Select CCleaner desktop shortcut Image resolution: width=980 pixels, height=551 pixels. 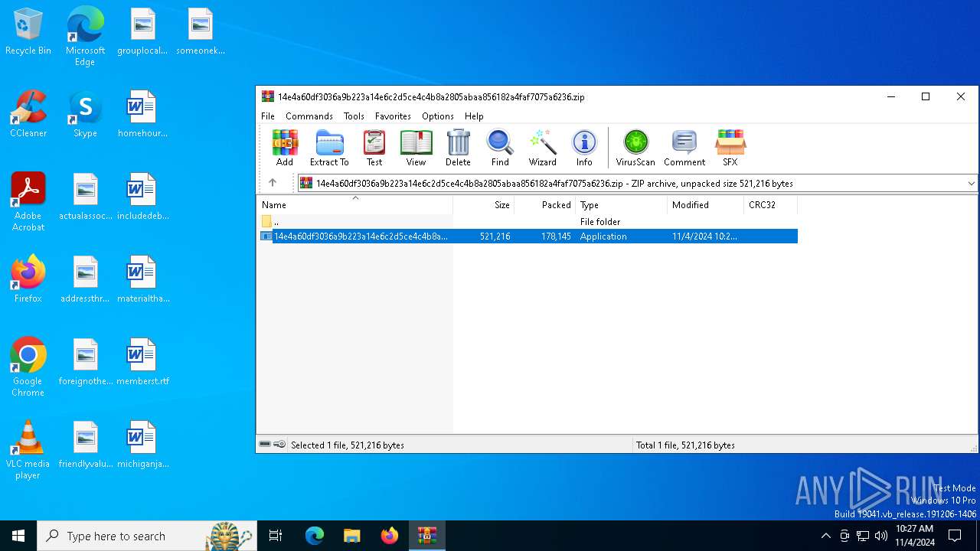(28, 114)
